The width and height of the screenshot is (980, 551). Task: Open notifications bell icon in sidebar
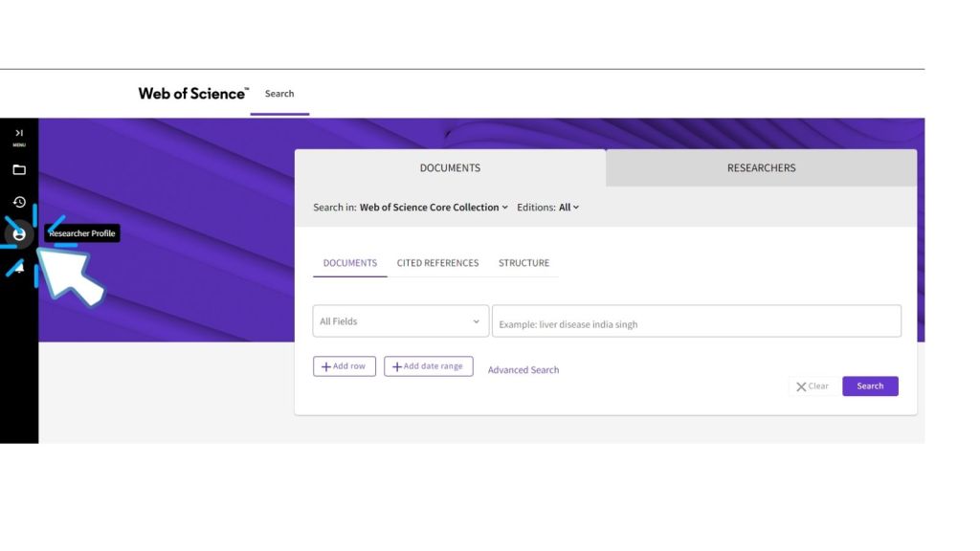tap(19, 267)
